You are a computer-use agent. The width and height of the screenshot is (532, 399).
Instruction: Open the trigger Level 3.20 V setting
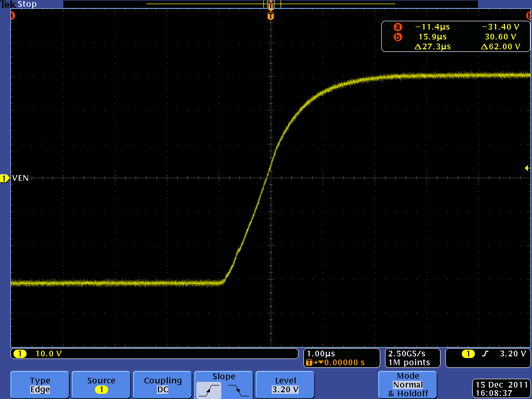pyautogui.click(x=285, y=385)
